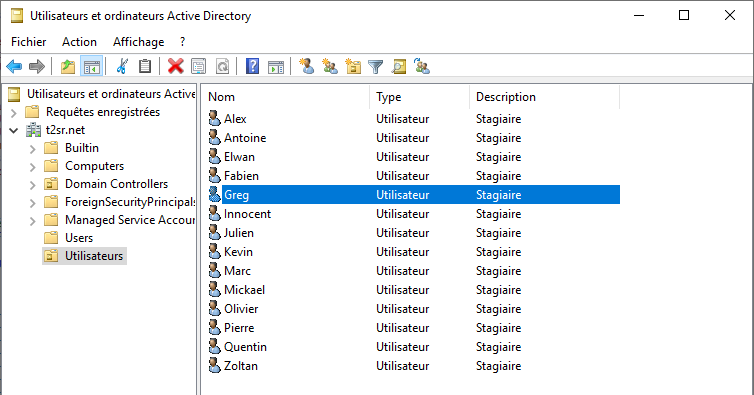
Task: Click the user icon beside Marc
Action: [214, 271]
